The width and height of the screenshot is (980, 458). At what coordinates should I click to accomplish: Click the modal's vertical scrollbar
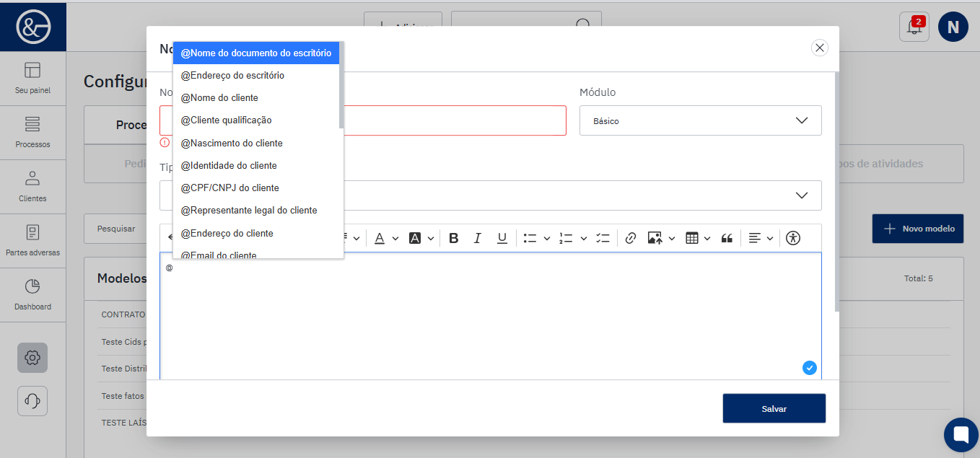coord(837,191)
